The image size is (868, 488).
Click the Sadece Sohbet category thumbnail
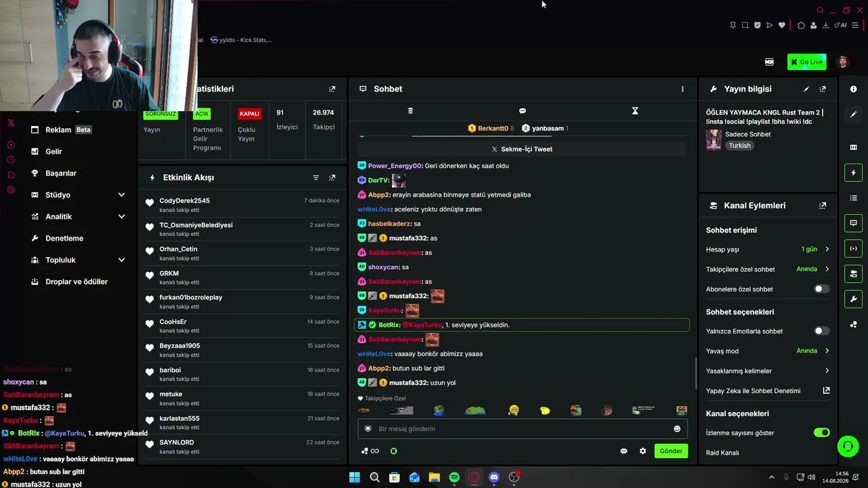(713, 140)
